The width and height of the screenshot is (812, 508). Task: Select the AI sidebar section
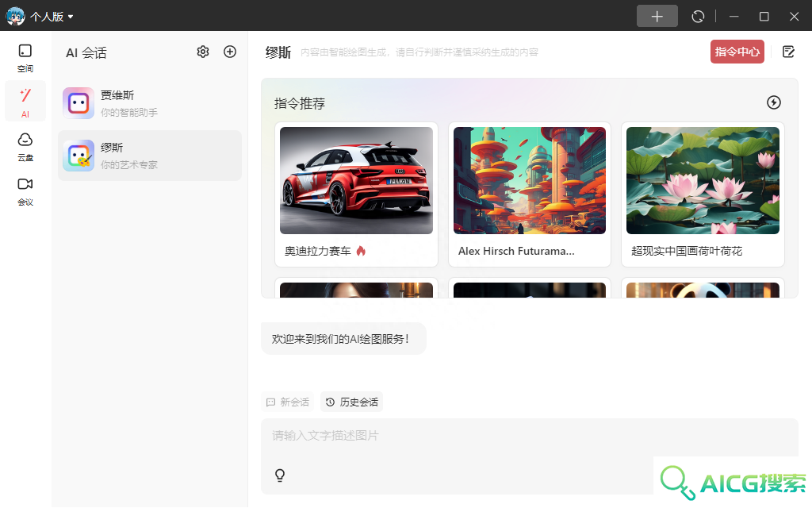pyautogui.click(x=25, y=102)
